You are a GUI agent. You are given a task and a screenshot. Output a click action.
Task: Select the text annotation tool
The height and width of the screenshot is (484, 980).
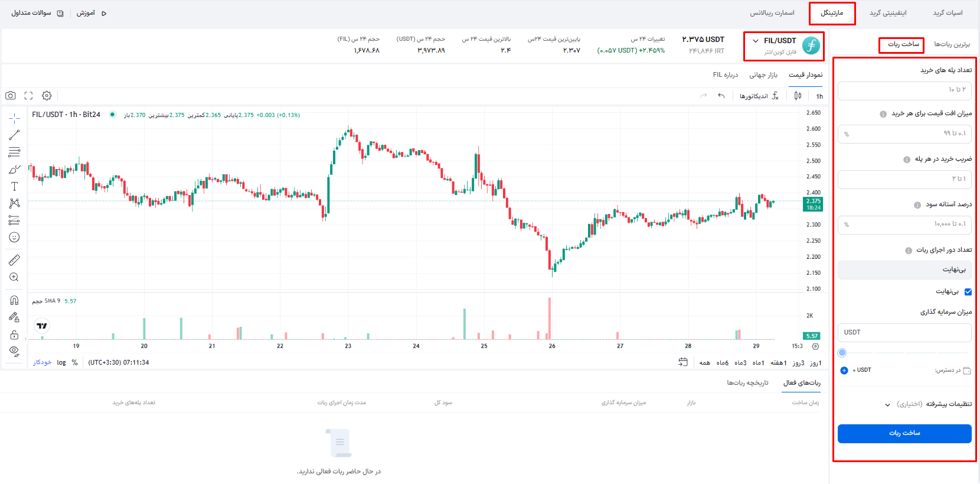pos(14,186)
